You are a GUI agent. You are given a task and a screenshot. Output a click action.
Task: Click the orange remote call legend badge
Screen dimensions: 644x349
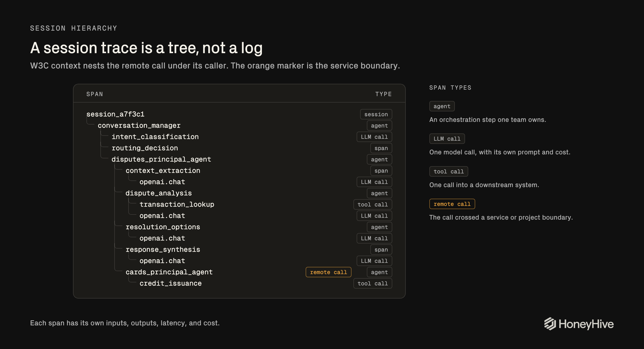pyautogui.click(x=452, y=204)
